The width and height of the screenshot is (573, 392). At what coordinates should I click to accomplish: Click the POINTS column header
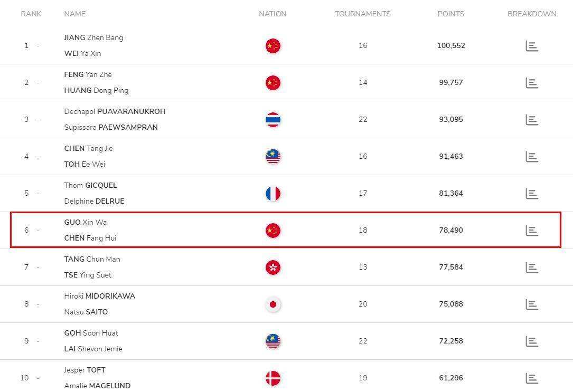451,14
